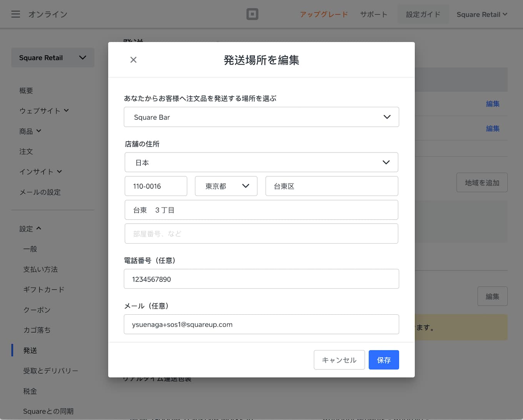523x420 pixels.
Task: Open the サポート page
Action: pos(373,14)
